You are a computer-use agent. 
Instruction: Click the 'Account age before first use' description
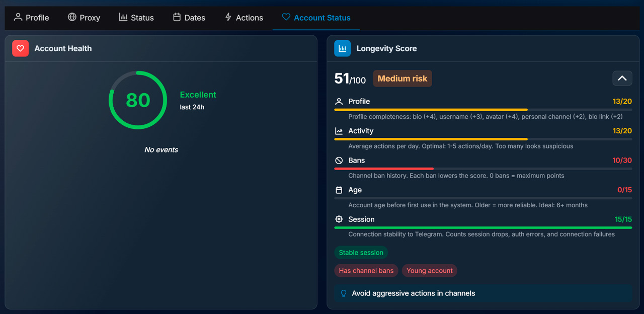coord(468,205)
